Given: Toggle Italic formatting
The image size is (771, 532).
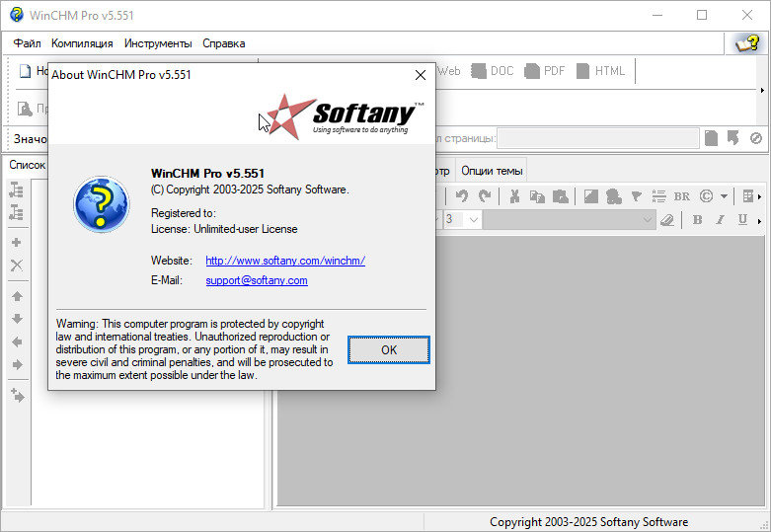Looking at the screenshot, I should pyautogui.click(x=720, y=219).
